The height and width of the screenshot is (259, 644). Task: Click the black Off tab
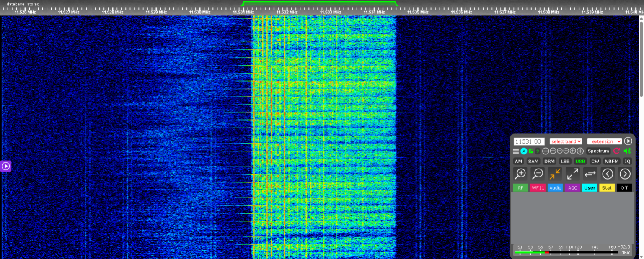pos(624,188)
